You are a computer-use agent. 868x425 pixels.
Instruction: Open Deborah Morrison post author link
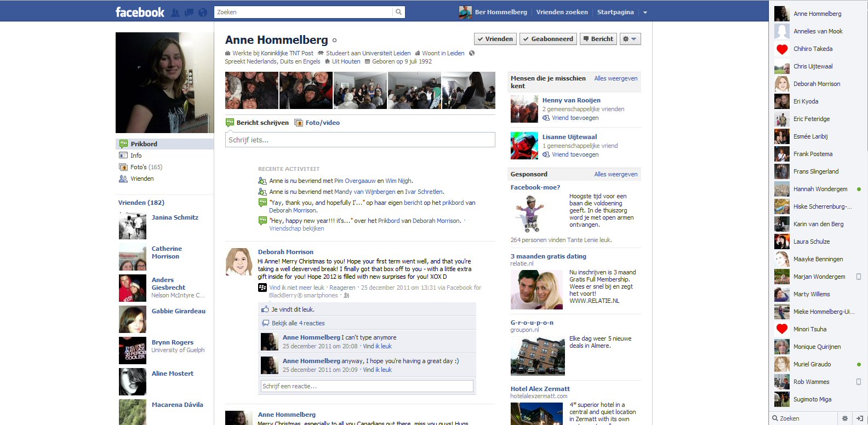[285, 252]
